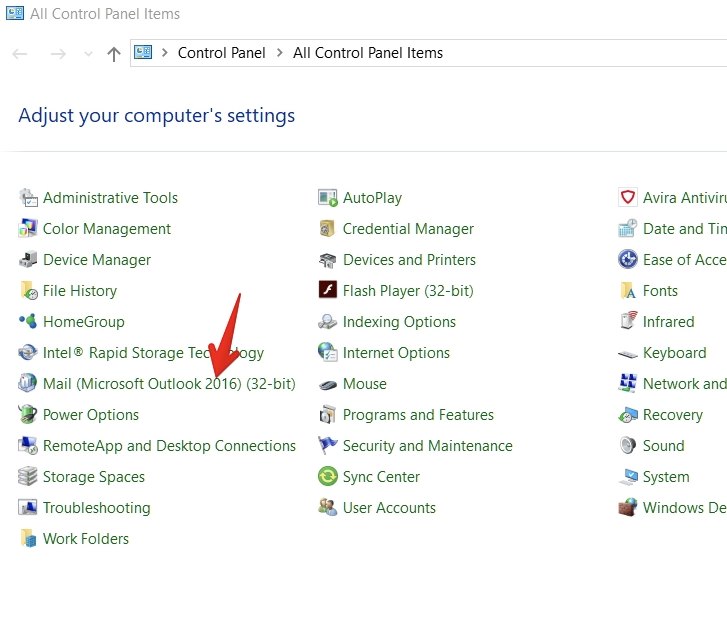Open the Fonts link
The image size is (727, 618).
click(660, 291)
